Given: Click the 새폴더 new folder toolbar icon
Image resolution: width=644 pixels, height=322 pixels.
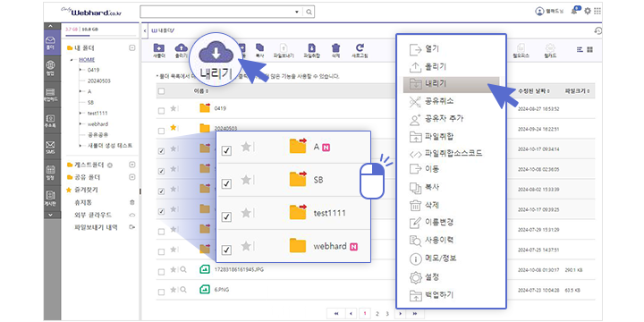Looking at the screenshot, I should [158, 50].
